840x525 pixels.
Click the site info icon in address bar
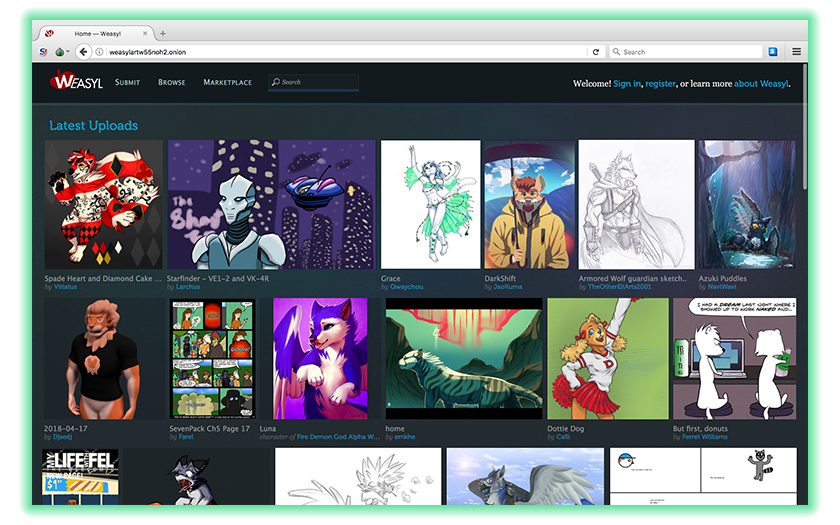(x=100, y=52)
